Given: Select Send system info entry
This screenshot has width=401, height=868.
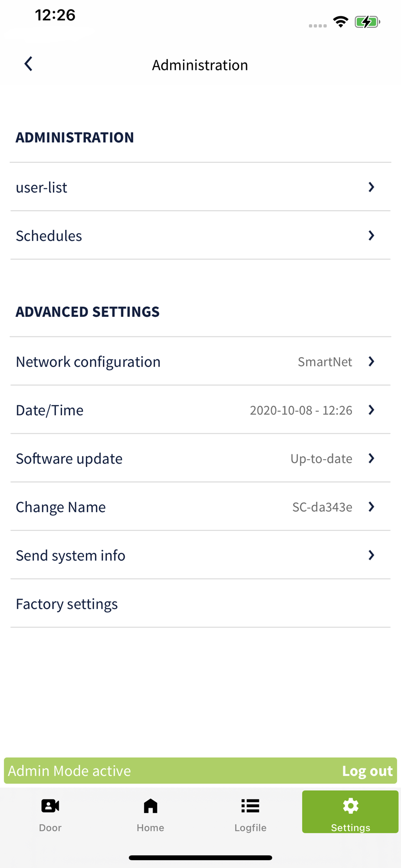Looking at the screenshot, I should 200,555.
